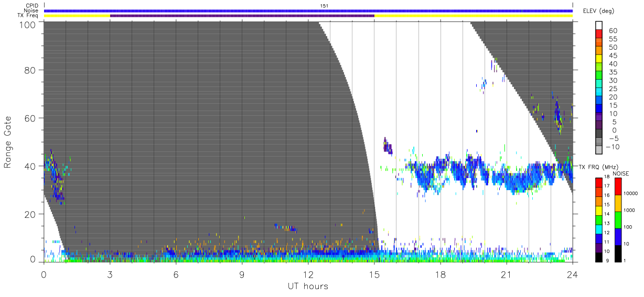Select the green segment of the NOISE legend
The height and width of the screenshot is (297, 644).
pyautogui.click(x=618, y=219)
